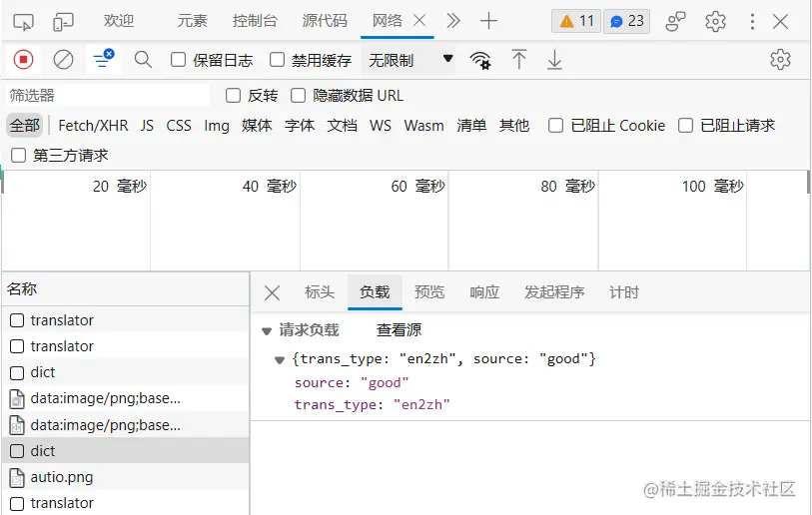Activate the inspect element picker icon
The height and width of the screenshot is (515, 812).
pyautogui.click(x=23, y=22)
